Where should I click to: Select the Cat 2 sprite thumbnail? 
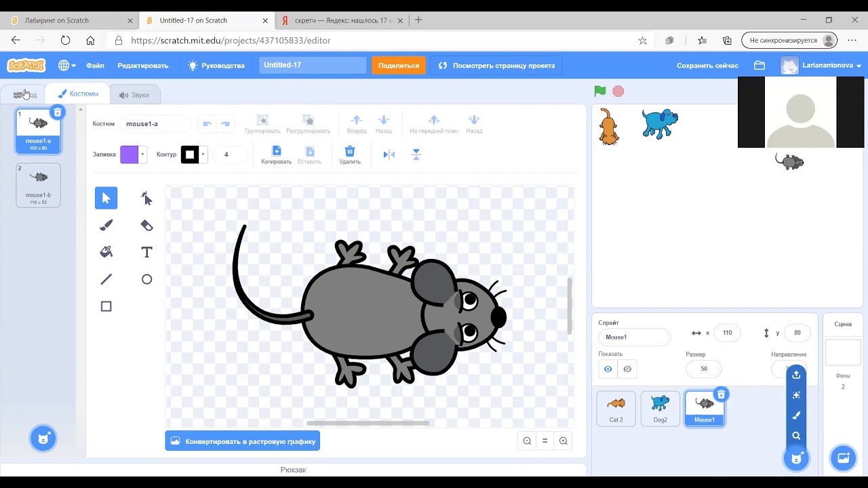tap(616, 409)
